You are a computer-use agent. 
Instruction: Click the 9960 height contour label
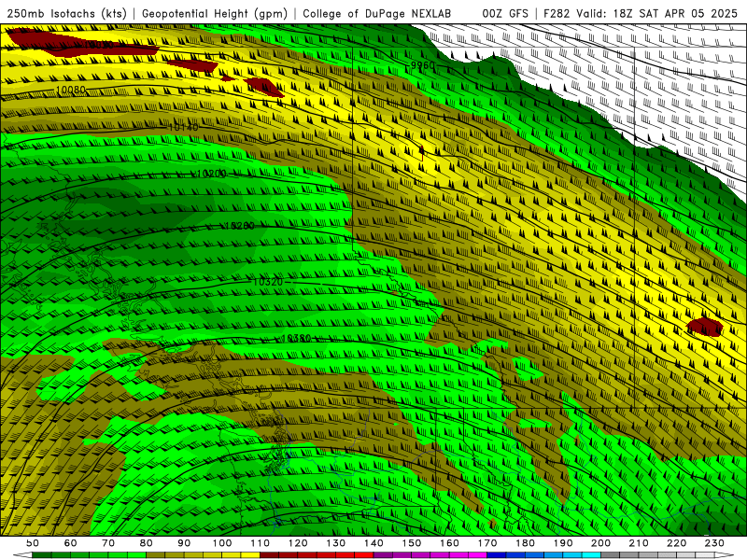(423, 65)
